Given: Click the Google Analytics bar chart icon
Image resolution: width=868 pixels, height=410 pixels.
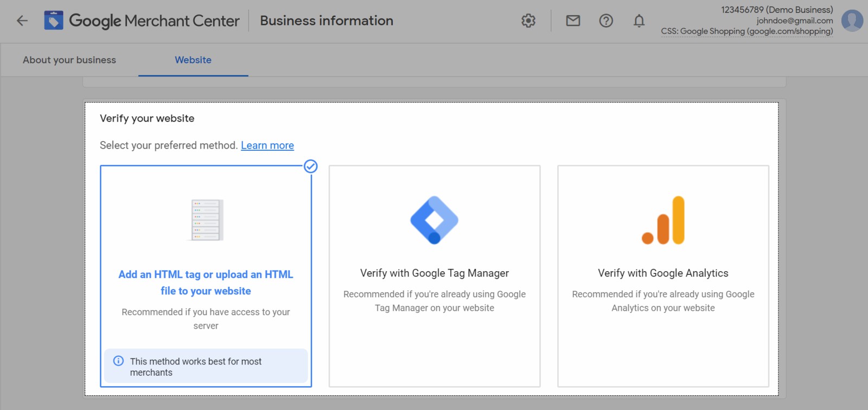Looking at the screenshot, I should pyautogui.click(x=663, y=220).
